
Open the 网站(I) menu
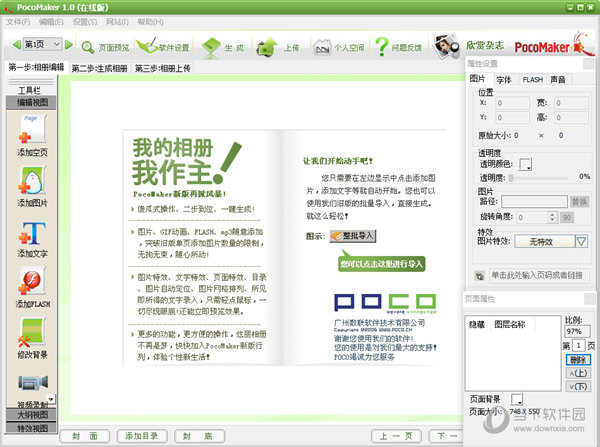click(117, 22)
